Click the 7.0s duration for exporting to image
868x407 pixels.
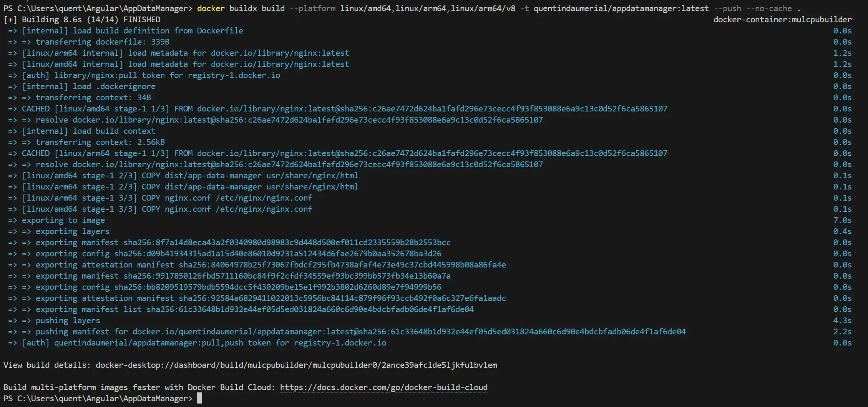[x=842, y=220]
